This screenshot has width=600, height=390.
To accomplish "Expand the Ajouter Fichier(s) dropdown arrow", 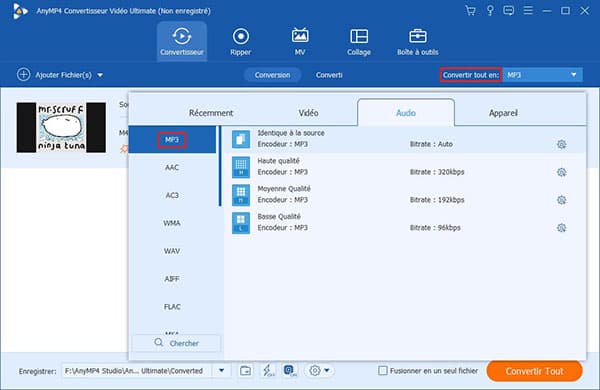I will 100,75.
